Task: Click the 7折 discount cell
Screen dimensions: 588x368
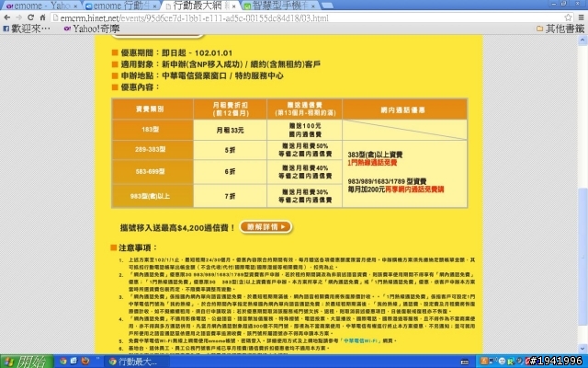Action: point(230,196)
